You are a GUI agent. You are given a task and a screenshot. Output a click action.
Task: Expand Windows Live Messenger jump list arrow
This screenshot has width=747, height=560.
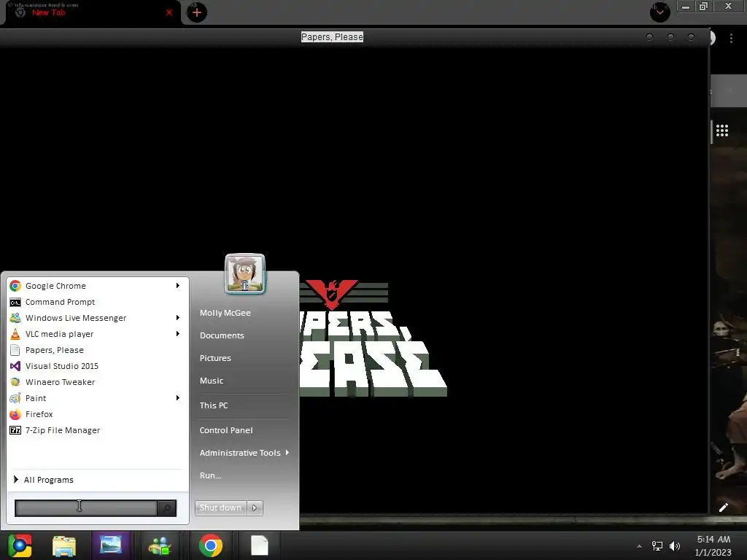click(x=178, y=318)
